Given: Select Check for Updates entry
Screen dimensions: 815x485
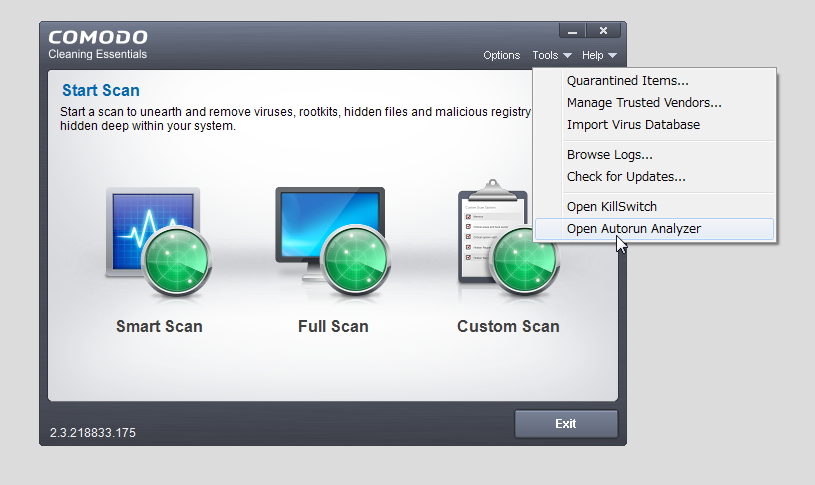Looking at the screenshot, I should click(x=654, y=176).
